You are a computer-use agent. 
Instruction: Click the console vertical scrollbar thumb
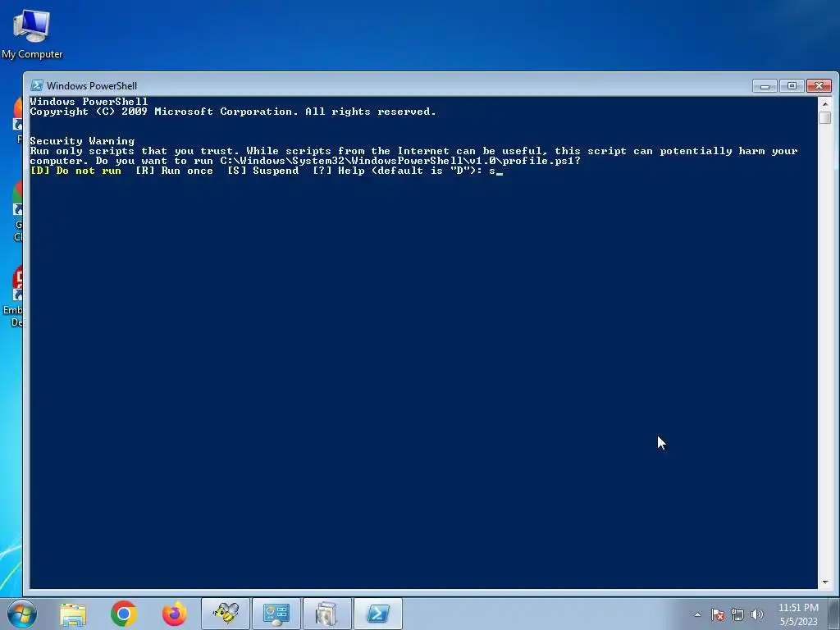tap(825, 117)
